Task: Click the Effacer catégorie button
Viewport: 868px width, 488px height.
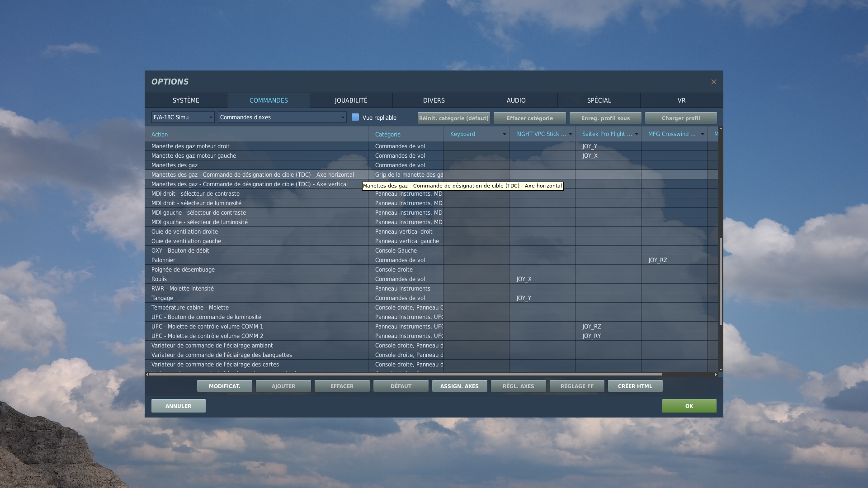Action: 529,118
